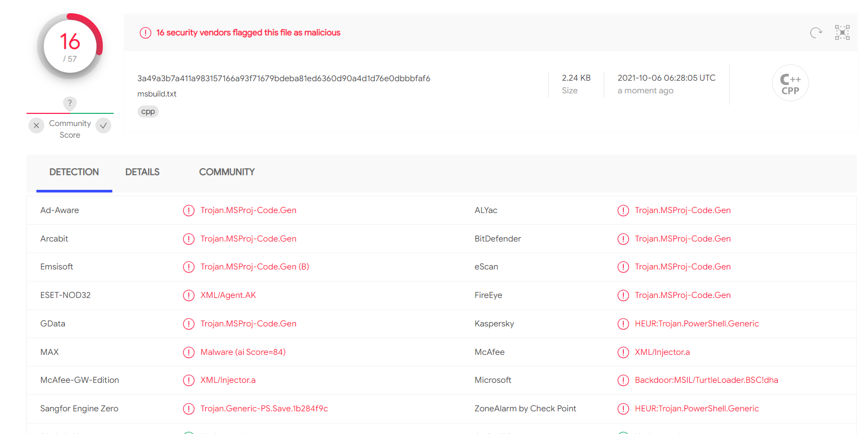The height and width of the screenshot is (434, 868).
Task: Switch to the DETECTION tab
Action: [x=74, y=172]
